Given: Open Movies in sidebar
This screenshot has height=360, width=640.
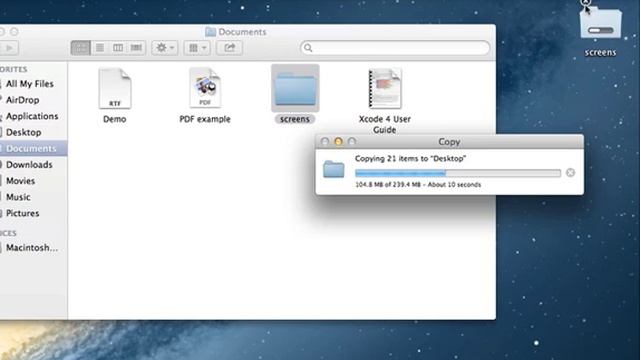Looking at the screenshot, I should pyautogui.click(x=20, y=181).
